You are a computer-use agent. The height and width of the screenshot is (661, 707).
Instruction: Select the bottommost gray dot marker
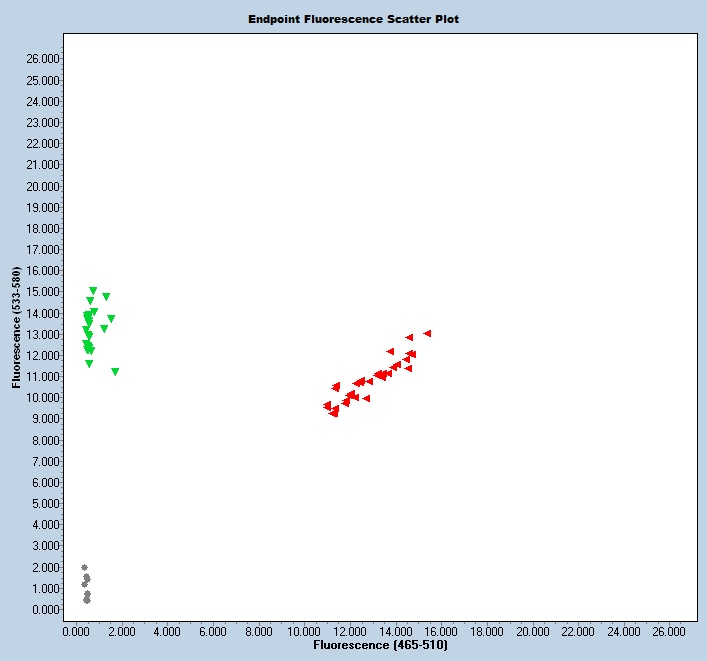click(87, 600)
